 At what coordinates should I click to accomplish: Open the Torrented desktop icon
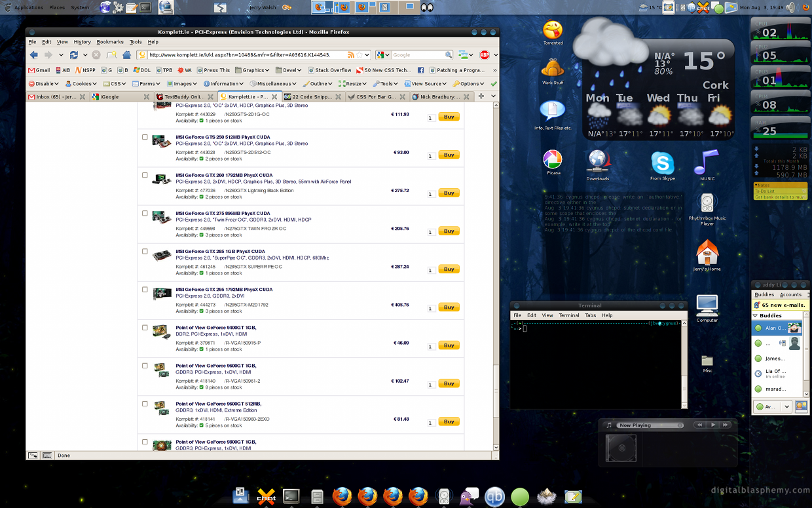(553, 30)
